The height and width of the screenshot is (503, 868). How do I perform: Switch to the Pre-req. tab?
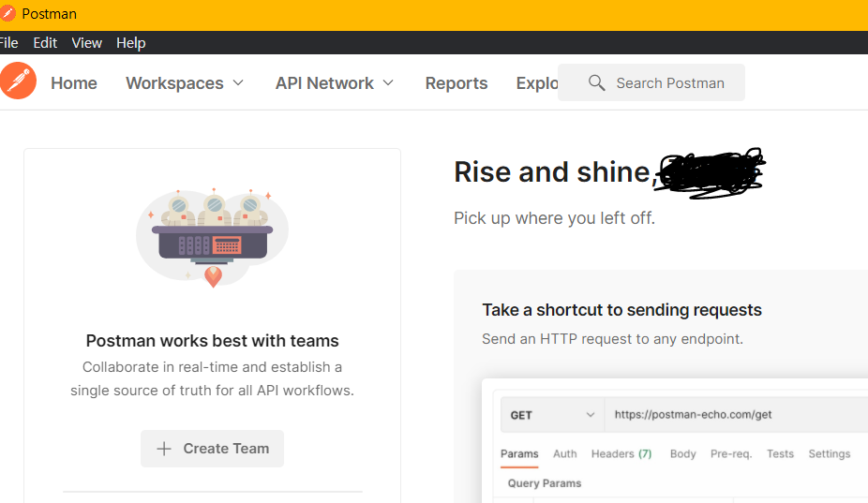pyautogui.click(x=731, y=453)
